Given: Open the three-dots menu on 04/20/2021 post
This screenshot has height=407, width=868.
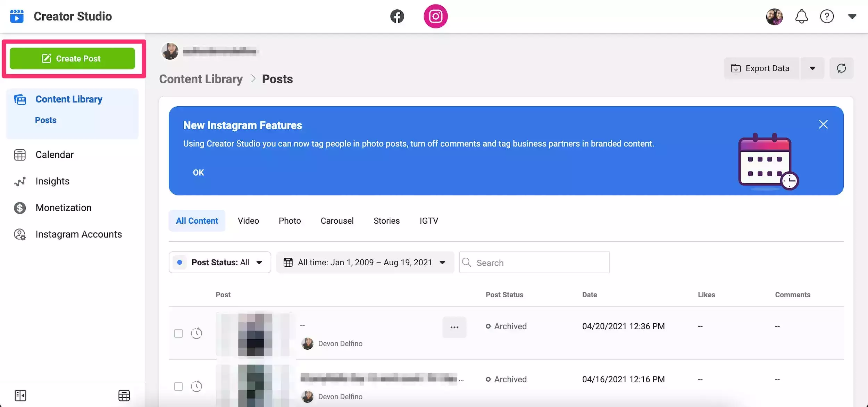Looking at the screenshot, I should point(454,327).
